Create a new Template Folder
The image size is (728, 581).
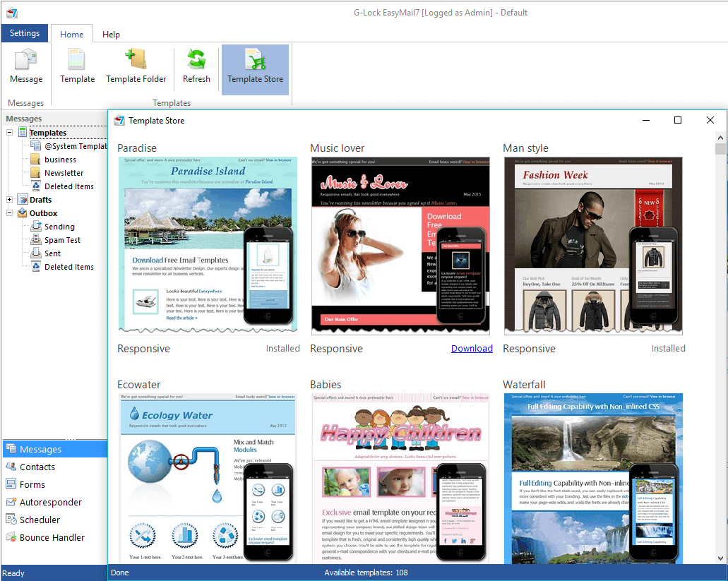tap(136, 67)
